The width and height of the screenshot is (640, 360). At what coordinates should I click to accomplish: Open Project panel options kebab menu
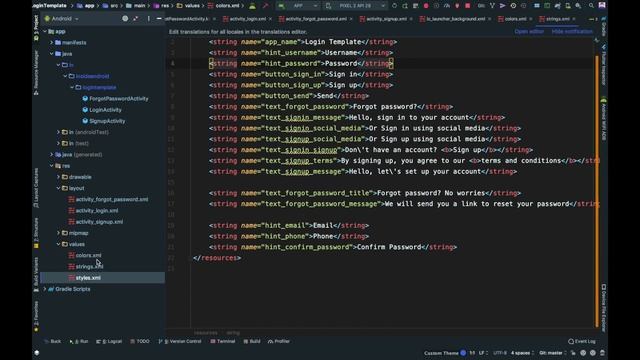[149, 18]
